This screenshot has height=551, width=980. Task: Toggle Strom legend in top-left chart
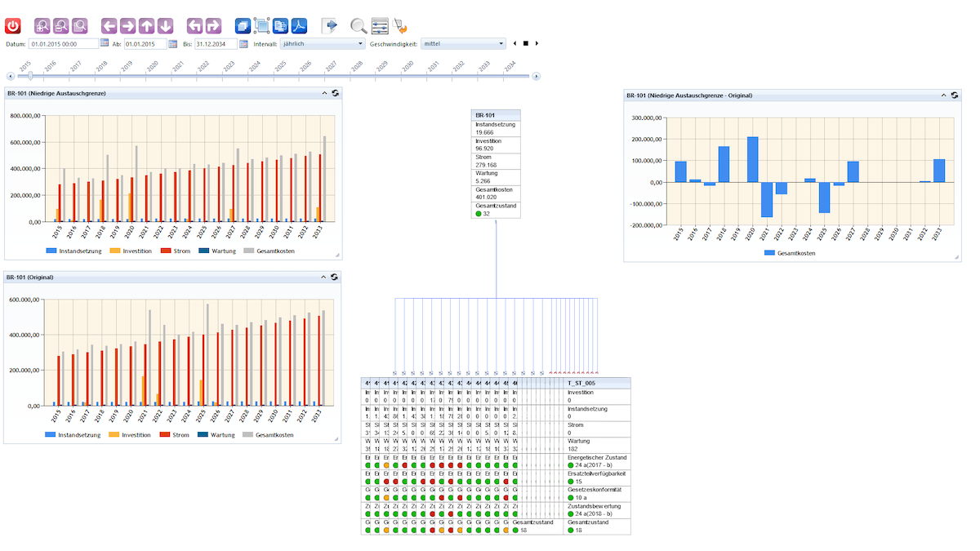[x=175, y=251]
